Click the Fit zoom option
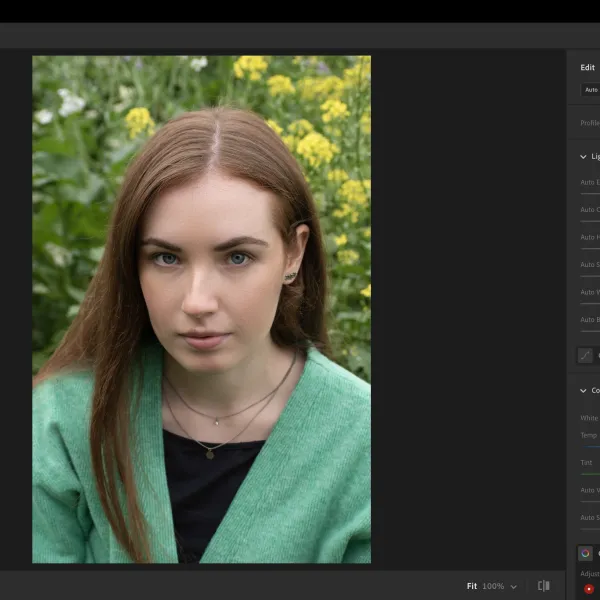The width and height of the screenshot is (600, 600). pyautogui.click(x=472, y=586)
